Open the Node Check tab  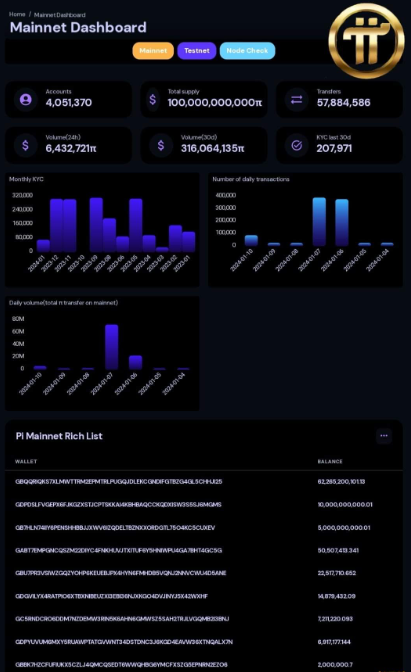[247, 51]
